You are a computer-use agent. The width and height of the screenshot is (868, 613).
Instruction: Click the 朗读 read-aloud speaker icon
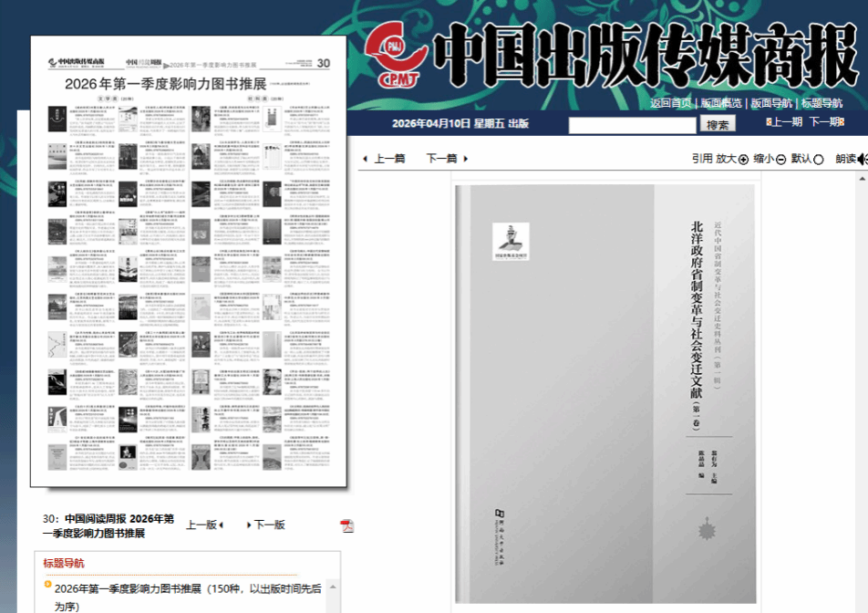862,159
